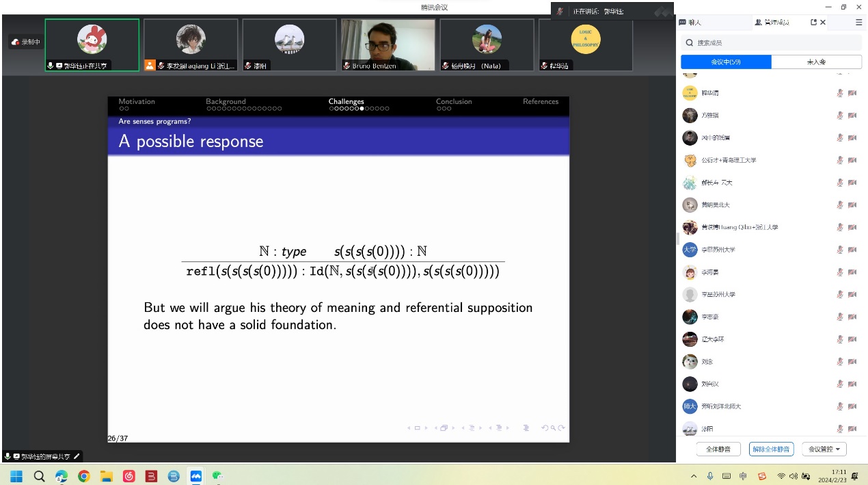
Task: Go to the Motivation section of the slides
Action: (x=137, y=101)
